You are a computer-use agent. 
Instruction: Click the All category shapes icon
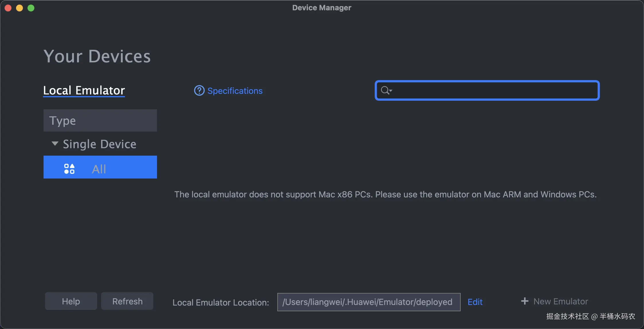[69, 169]
